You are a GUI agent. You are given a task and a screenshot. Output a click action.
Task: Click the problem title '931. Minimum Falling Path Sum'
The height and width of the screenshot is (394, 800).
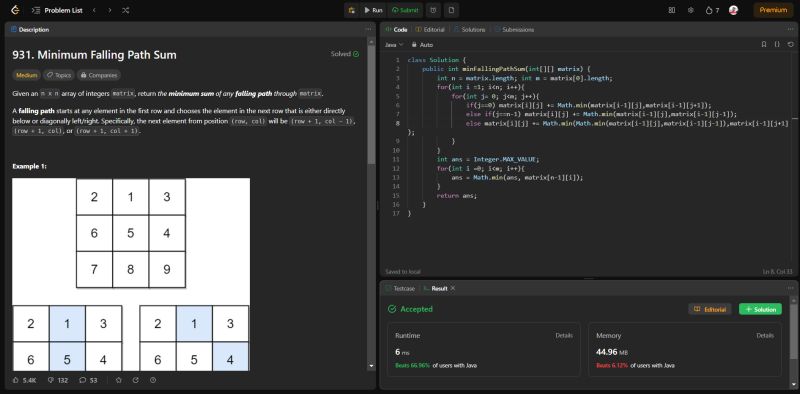94,55
